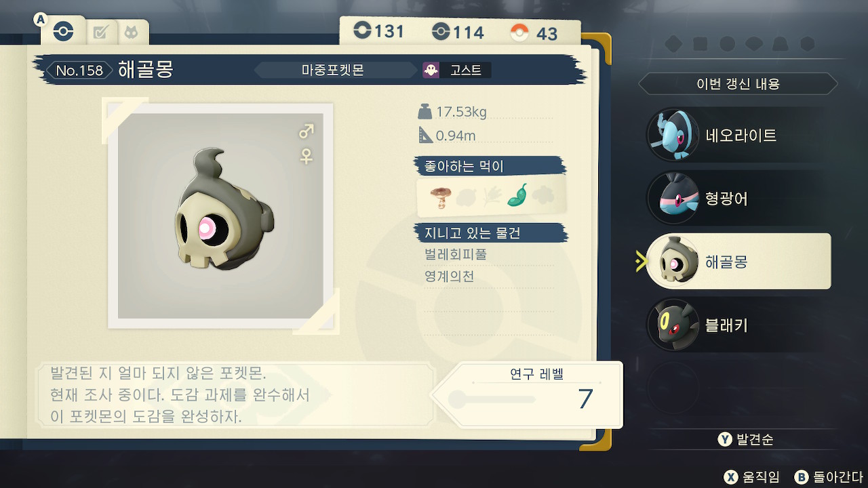
Task: Click the X 움직임 button
Action: tap(752, 476)
